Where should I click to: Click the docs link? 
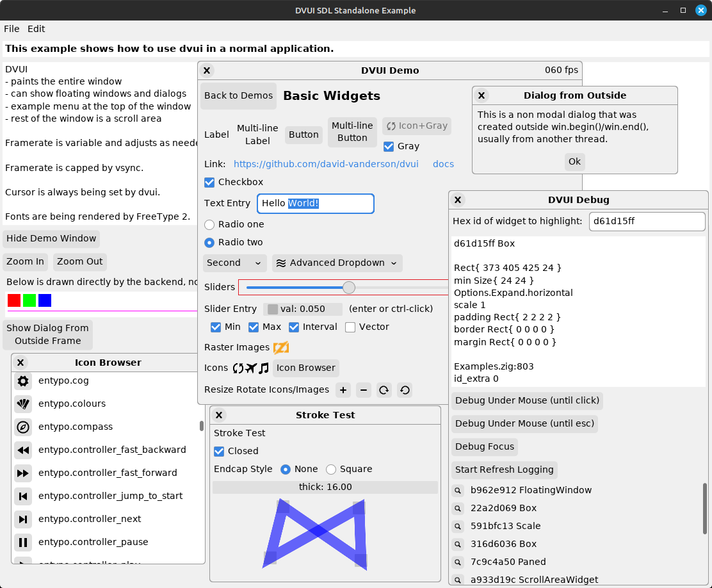[x=443, y=164]
